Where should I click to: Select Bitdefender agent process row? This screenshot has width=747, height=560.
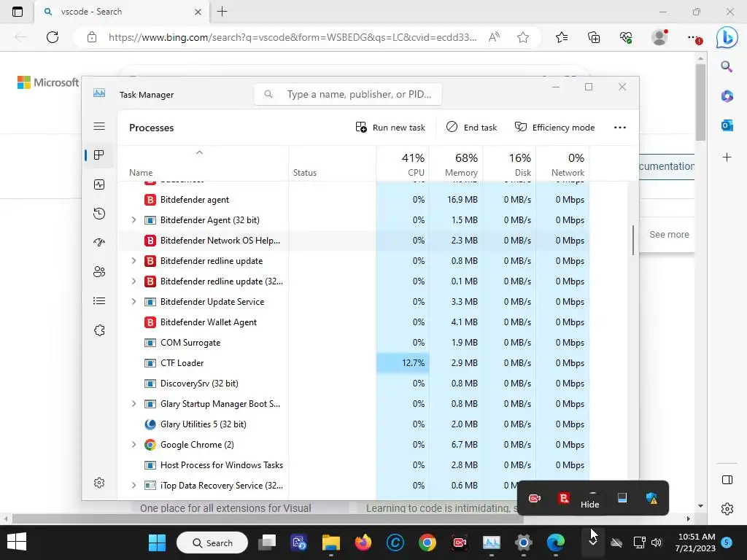354,200
